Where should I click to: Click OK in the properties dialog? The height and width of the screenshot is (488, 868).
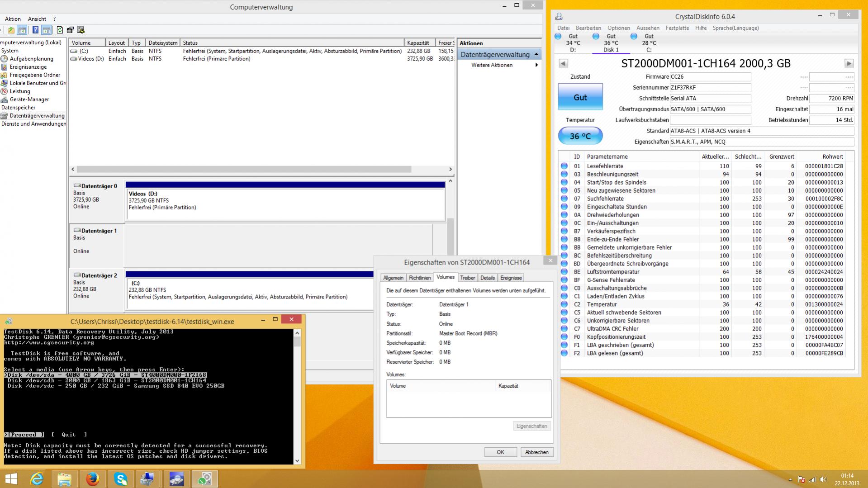(x=500, y=452)
